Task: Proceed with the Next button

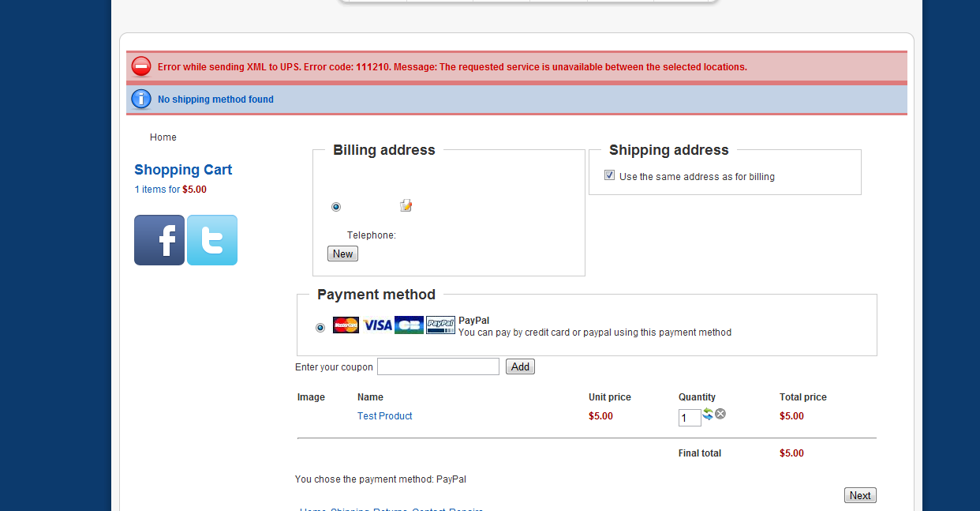Action: click(x=860, y=495)
